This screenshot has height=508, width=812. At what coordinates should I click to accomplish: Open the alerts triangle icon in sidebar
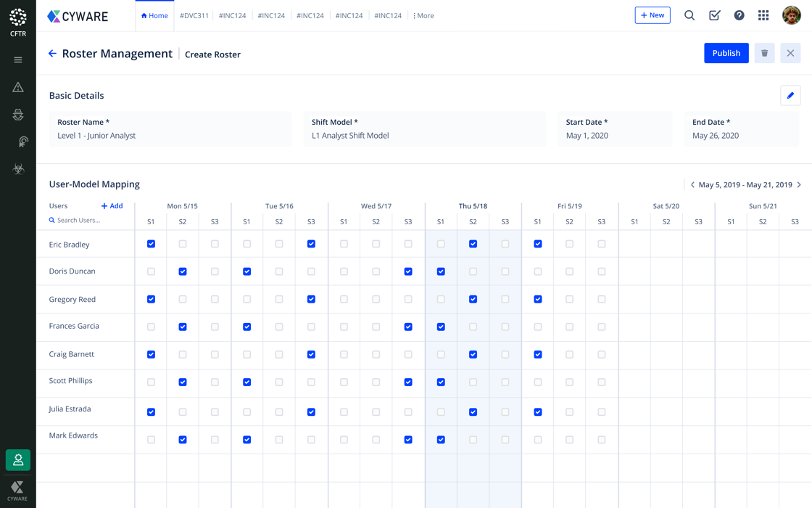[x=18, y=87]
